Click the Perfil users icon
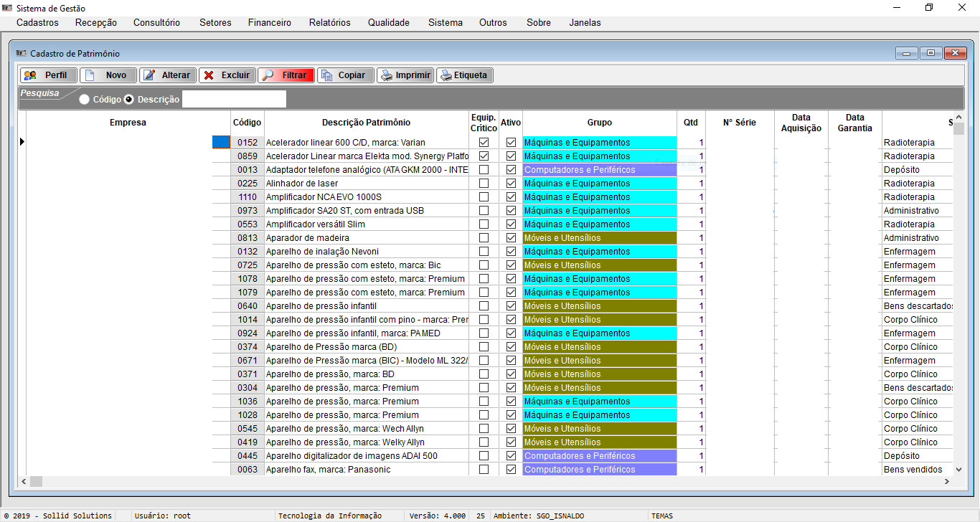This screenshot has height=522, width=980. (x=30, y=75)
